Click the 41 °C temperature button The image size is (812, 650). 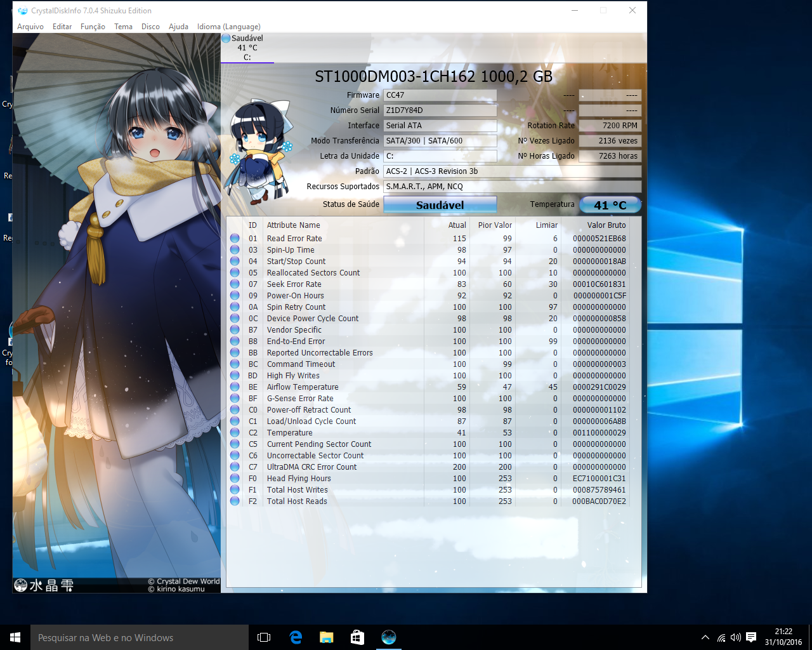[x=610, y=204]
